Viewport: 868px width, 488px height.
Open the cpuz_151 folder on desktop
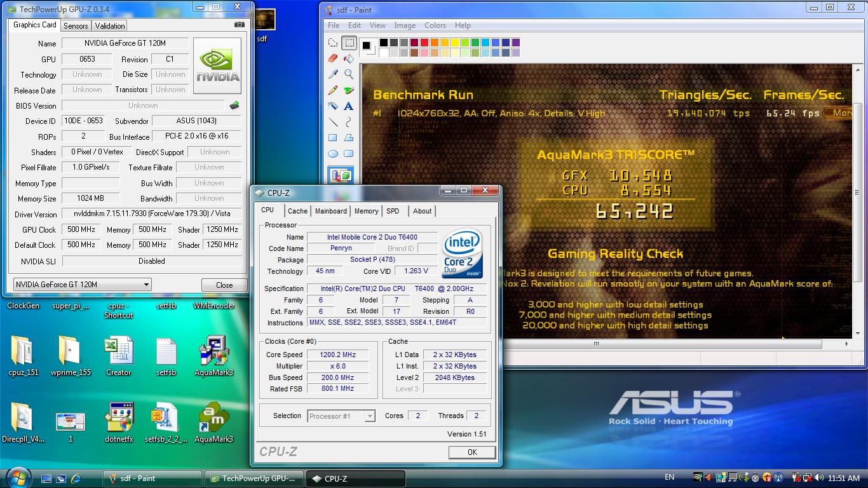click(23, 356)
